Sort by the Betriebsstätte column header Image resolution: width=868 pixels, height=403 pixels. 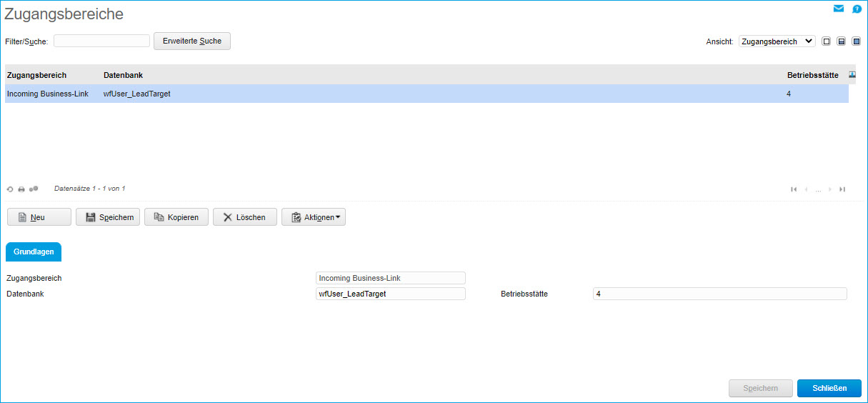coord(813,75)
